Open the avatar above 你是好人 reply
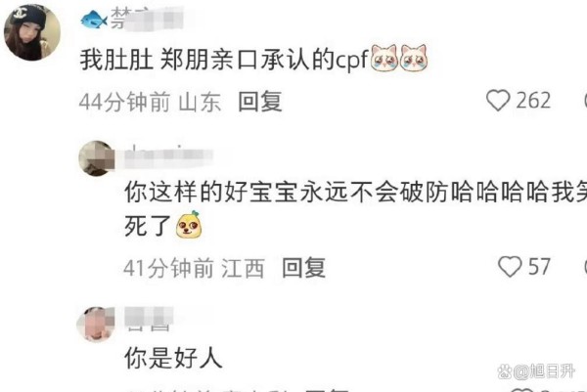 (x=96, y=325)
